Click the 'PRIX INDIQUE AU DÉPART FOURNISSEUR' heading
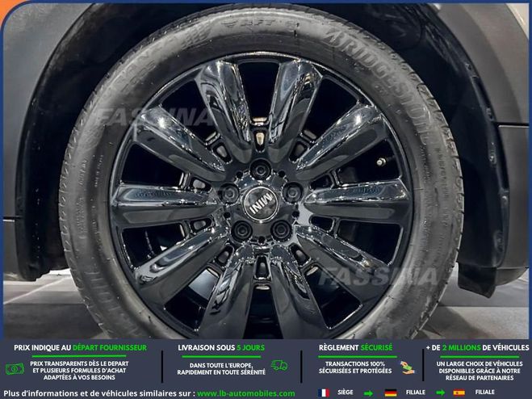 tap(81, 348)
